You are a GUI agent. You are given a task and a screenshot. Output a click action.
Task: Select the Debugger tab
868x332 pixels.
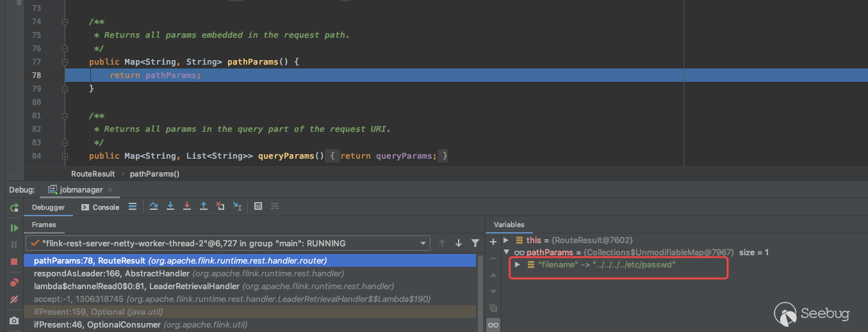pyautogui.click(x=48, y=207)
